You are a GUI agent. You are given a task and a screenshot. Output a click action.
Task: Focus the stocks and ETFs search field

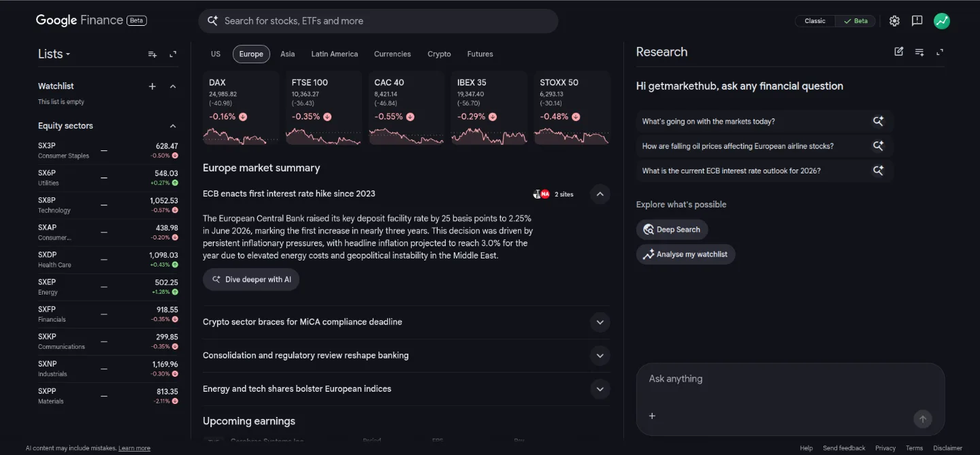(x=378, y=21)
